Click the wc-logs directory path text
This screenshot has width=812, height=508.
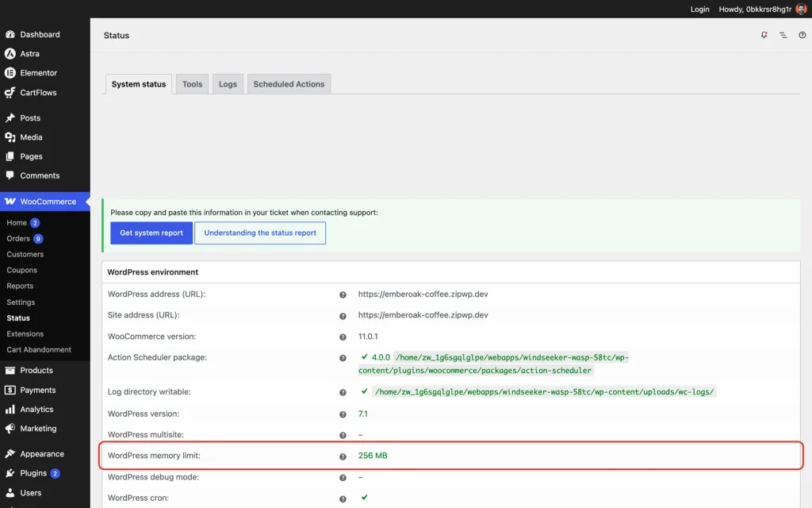[x=544, y=392]
